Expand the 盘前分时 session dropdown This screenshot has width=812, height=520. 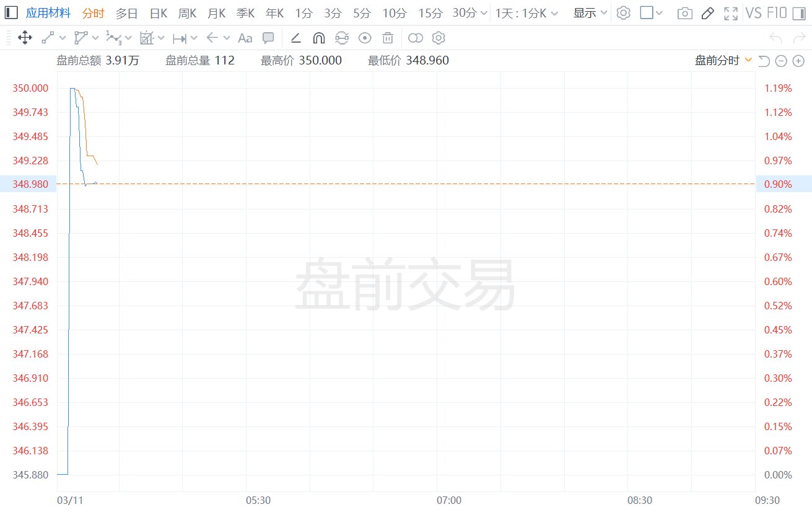[x=723, y=60]
